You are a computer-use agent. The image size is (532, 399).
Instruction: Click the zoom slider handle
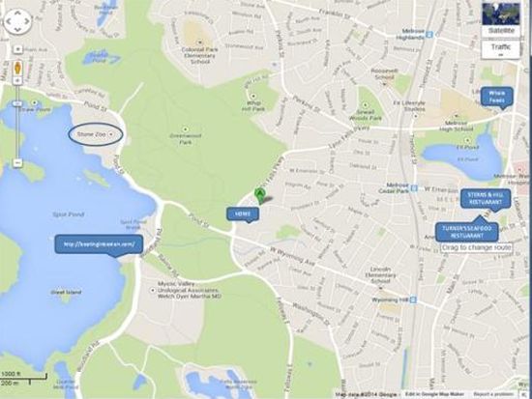coord(17,103)
